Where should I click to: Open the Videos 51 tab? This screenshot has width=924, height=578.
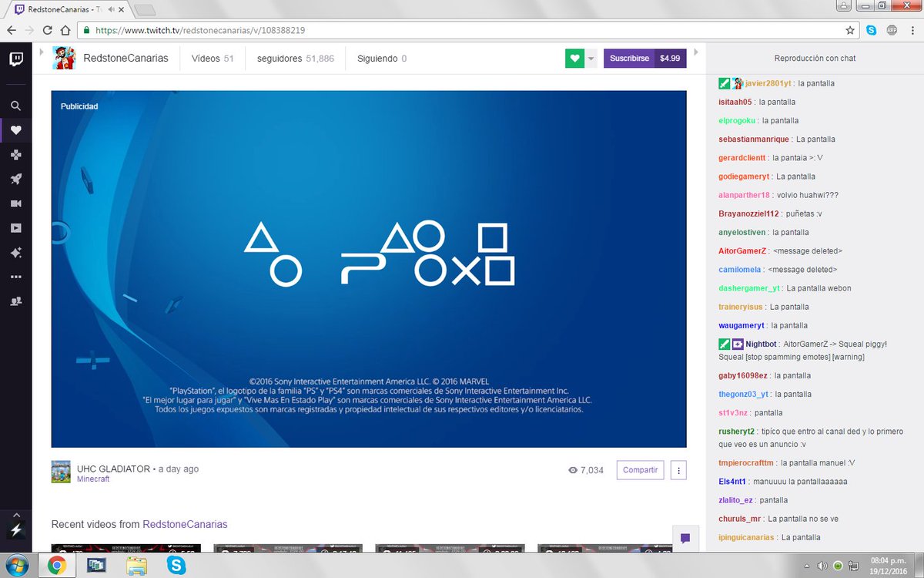pos(213,59)
